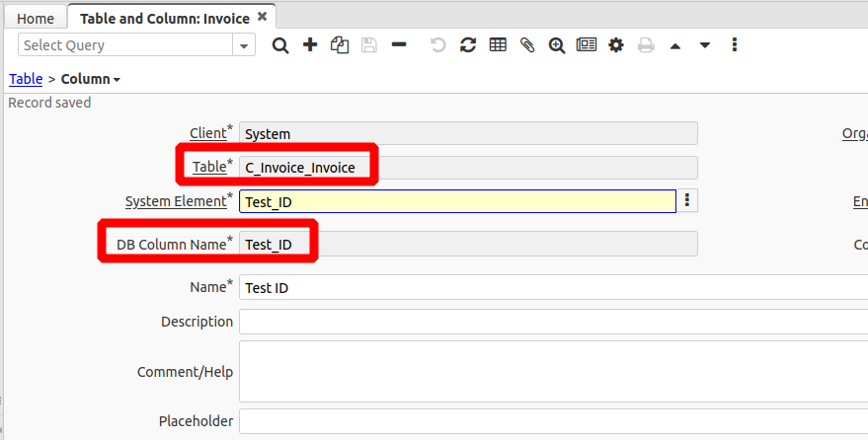
Task: Click the Zoom Across icon
Action: (557, 45)
